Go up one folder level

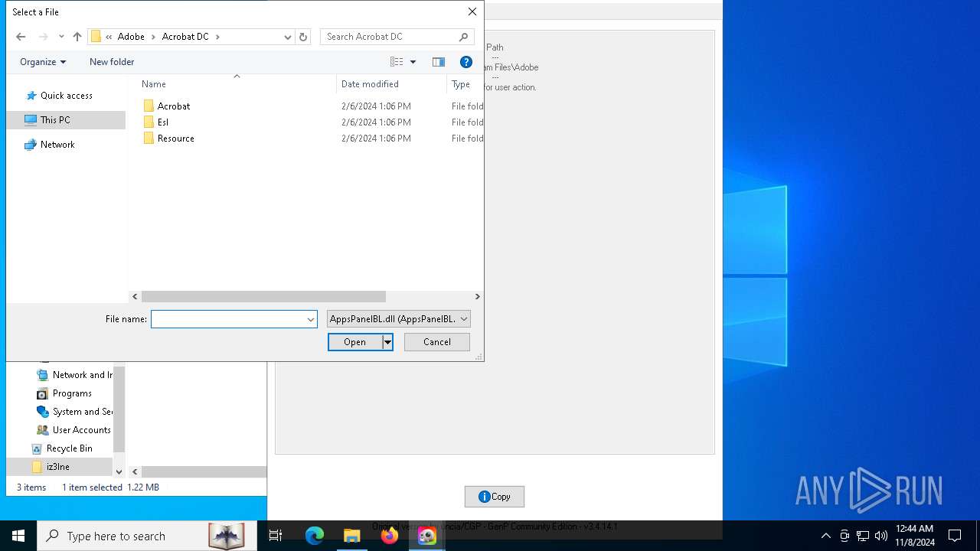77,37
